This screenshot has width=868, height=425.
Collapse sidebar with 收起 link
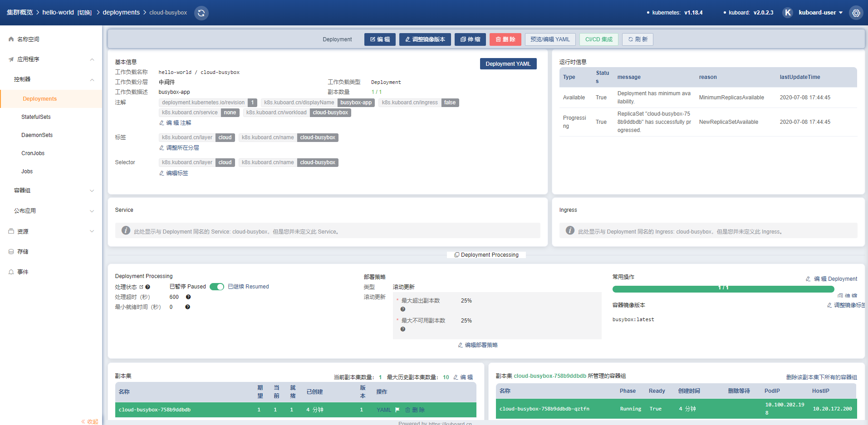pyautogui.click(x=89, y=421)
